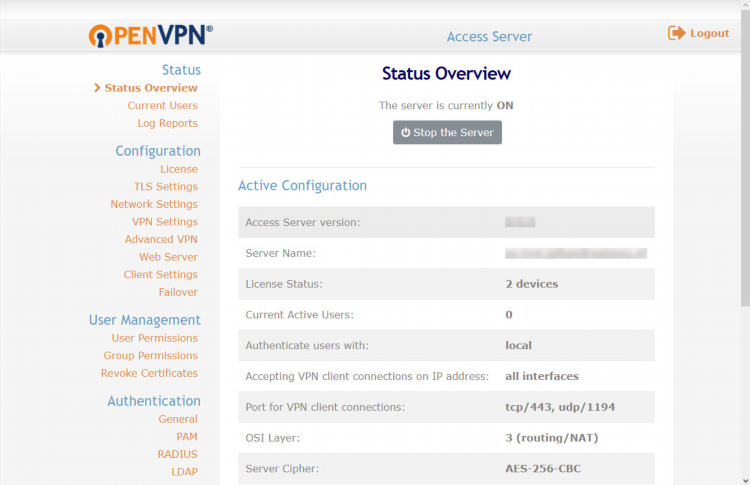Open Status Overview page
Viewport: 750px width, 485px height.
pos(151,88)
